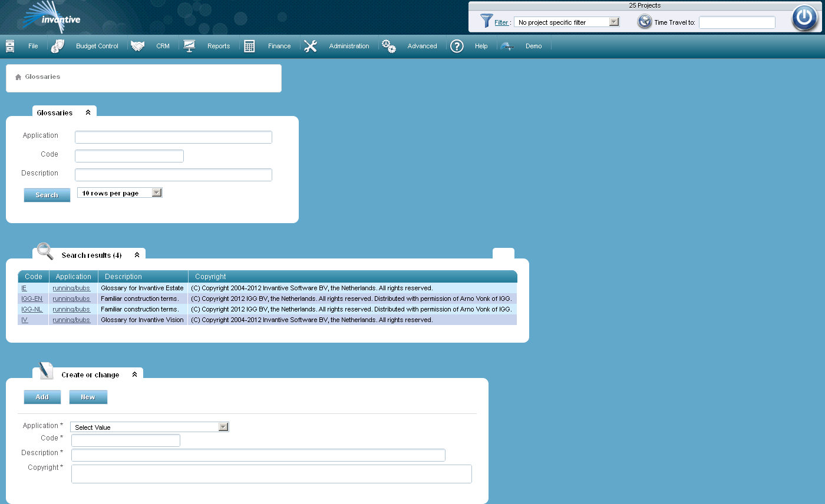
Task: Click the Time Travel globe icon
Action: (645, 22)
